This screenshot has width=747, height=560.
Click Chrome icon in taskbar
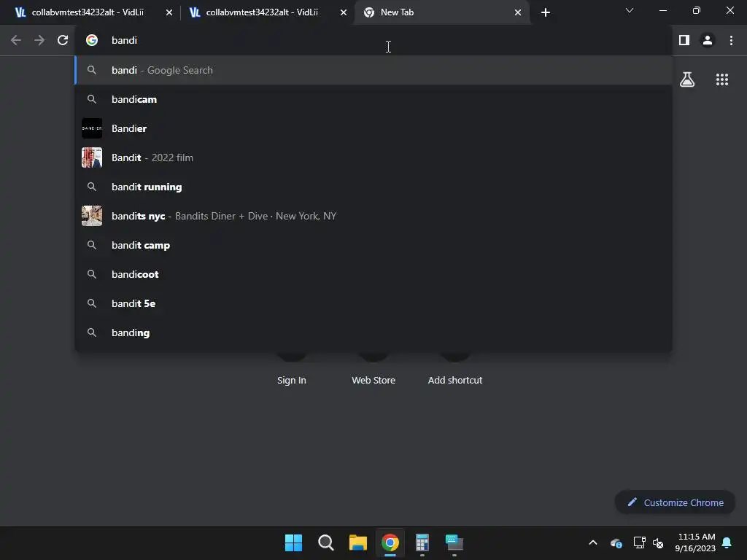point(390,542)
